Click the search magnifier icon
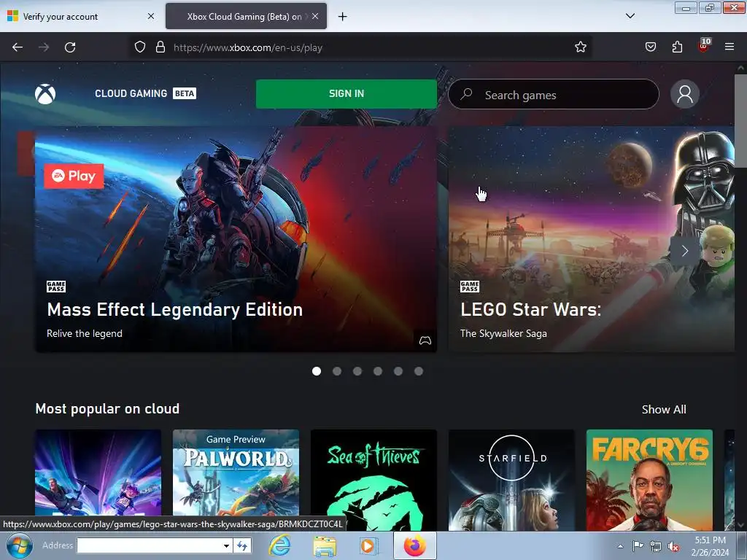 click(466, 94)
